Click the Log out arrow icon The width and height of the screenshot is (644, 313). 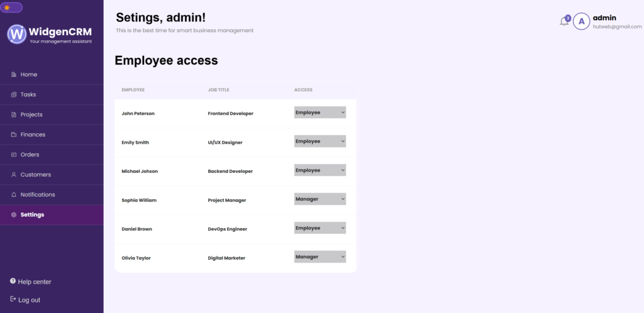click(x=13, y=299)
